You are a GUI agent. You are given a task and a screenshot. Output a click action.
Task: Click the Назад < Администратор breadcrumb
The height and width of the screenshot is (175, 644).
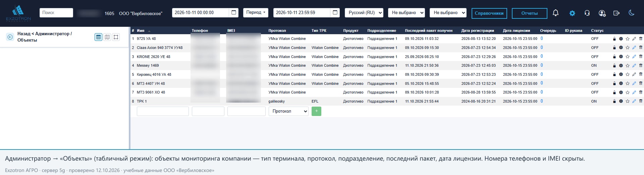(45, 37)
